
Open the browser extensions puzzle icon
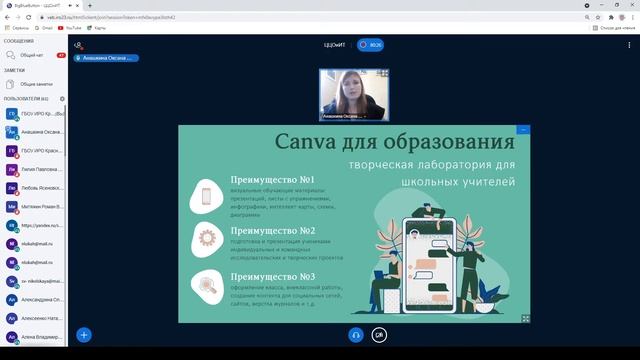611,18
